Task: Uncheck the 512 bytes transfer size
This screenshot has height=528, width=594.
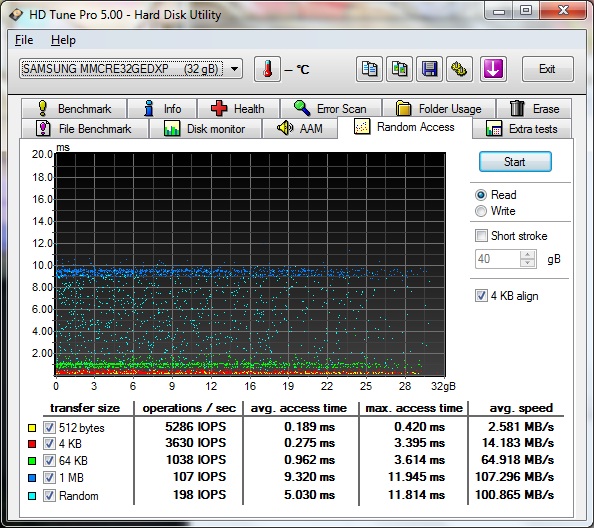Action: [x=49, y=428]
